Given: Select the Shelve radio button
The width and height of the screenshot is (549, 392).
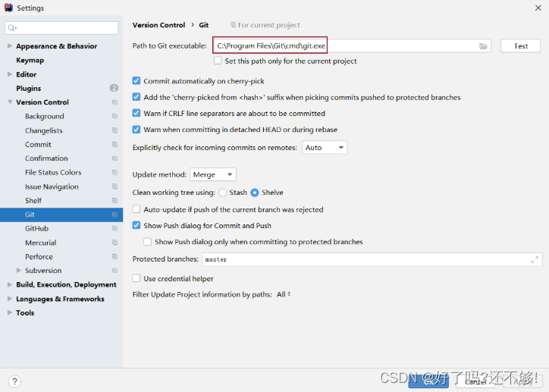Looking at the screenshot, I should click(255, 193).
